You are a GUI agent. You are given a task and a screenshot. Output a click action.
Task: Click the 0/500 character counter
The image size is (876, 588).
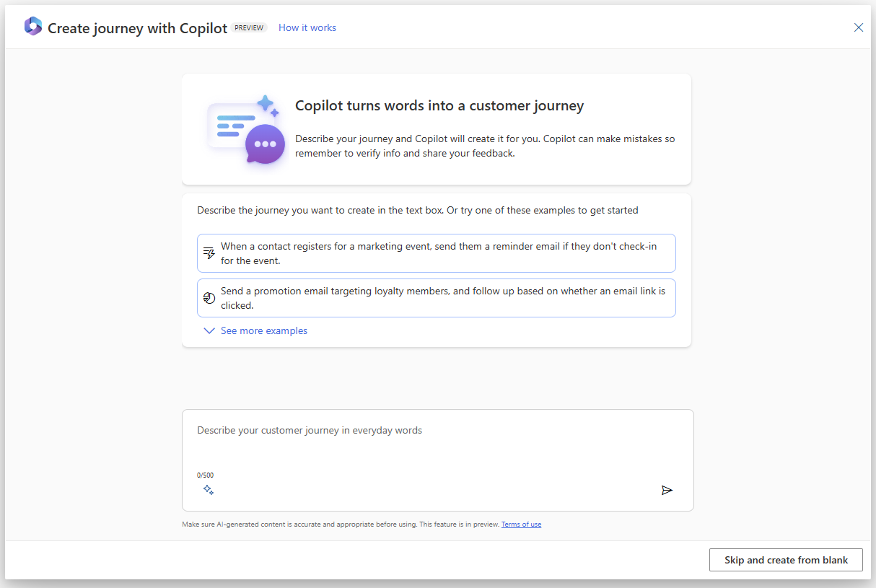[205, 475]
